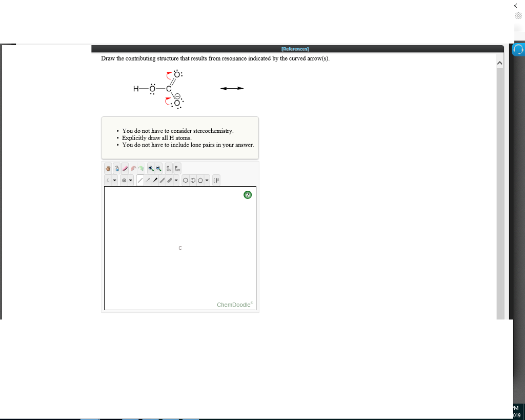Select the eraser tool

pyautogui.click(x=125, y=168)
